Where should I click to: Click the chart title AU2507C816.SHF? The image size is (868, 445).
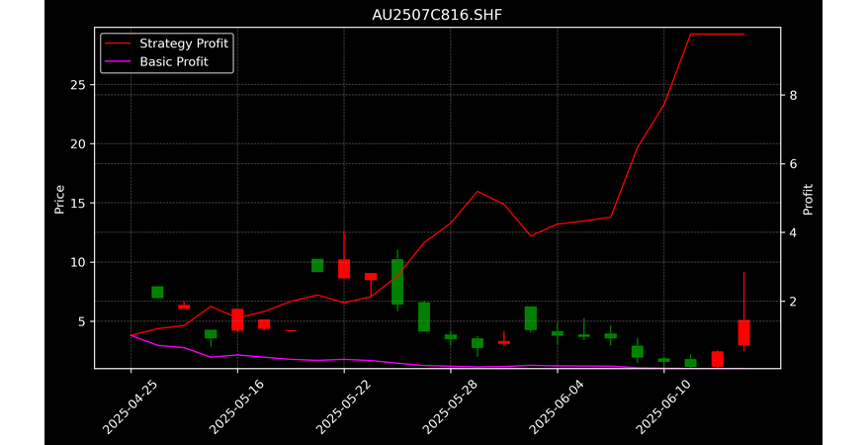tap(437, 15)
